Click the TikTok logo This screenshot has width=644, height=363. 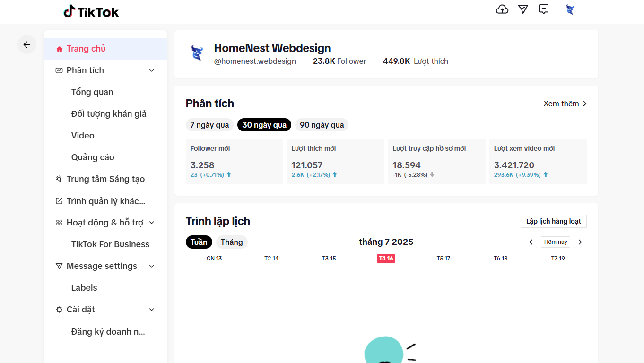(91, 12)
